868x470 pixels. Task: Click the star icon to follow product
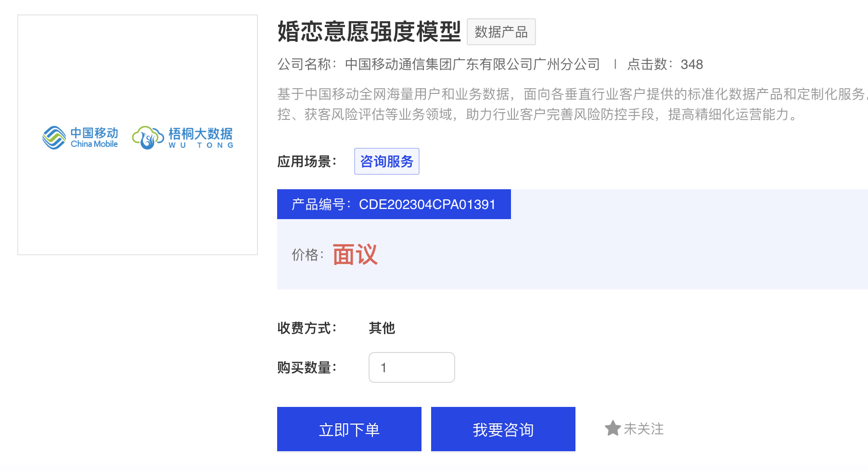pyautogui.click(x=613, y=428)
